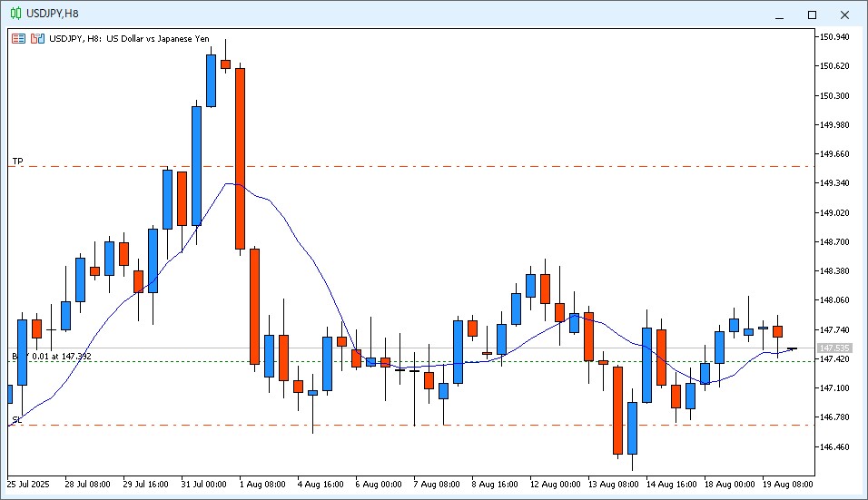
Task: Click the 19 Aug 08:00 time label
Action: (788, 485)
